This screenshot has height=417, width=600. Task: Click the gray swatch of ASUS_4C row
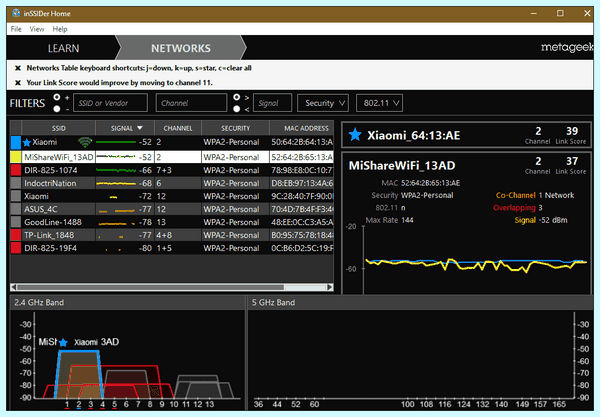pyautogui.click(x=16, y=209)
